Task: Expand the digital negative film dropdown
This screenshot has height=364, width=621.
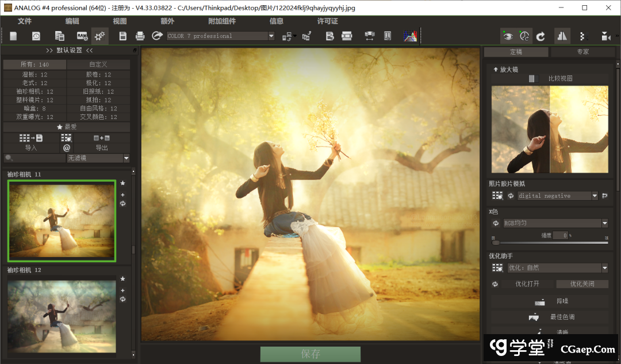Action: [x=595, y=196]
